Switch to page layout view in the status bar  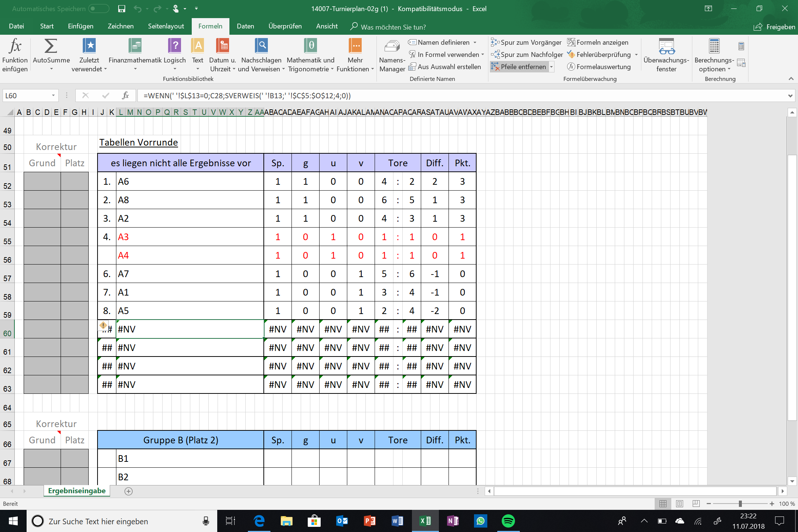[x=679, y=504]
